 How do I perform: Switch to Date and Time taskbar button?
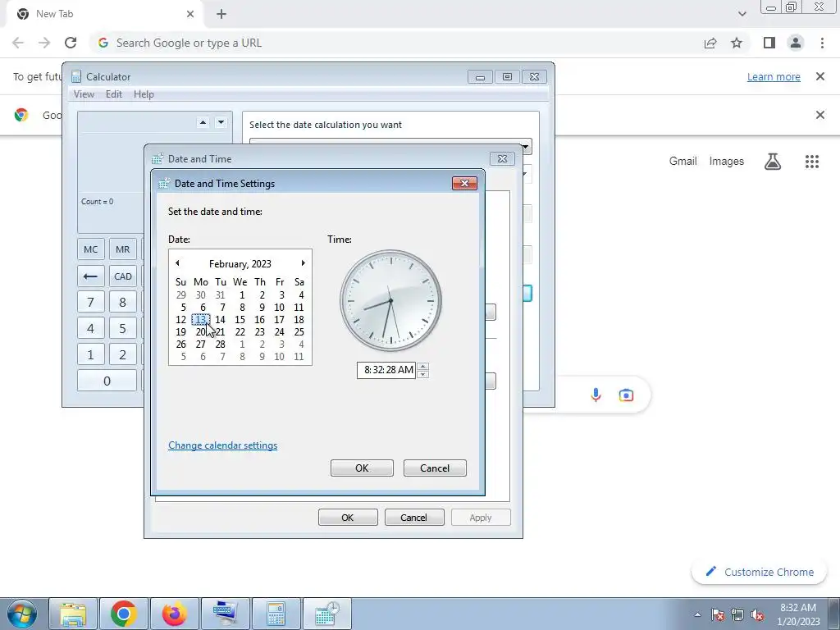click(x=327, y=614)
